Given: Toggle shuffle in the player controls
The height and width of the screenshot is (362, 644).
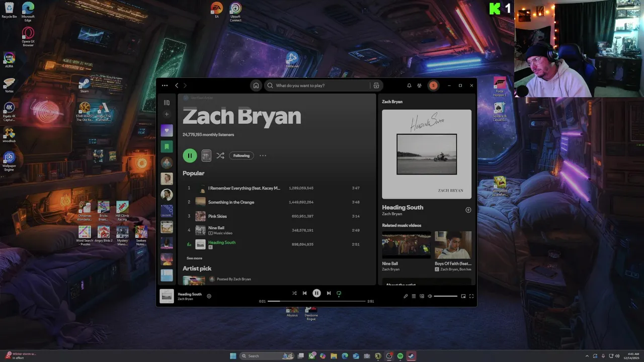Looking at the screenshot, I should pyautogui.click(x=294, y=293).
